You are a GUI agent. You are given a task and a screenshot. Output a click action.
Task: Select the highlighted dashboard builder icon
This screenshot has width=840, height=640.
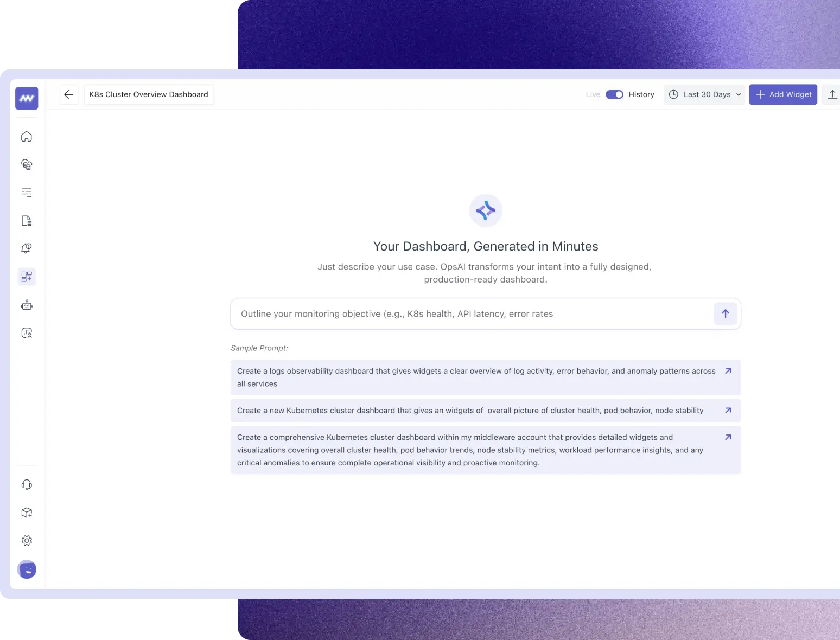point(26,277)
